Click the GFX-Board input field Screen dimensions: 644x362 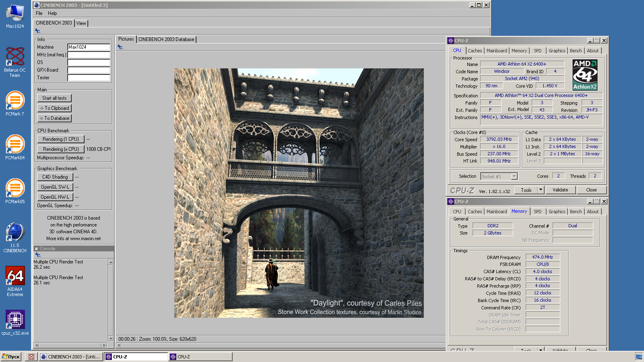point(89,70)
